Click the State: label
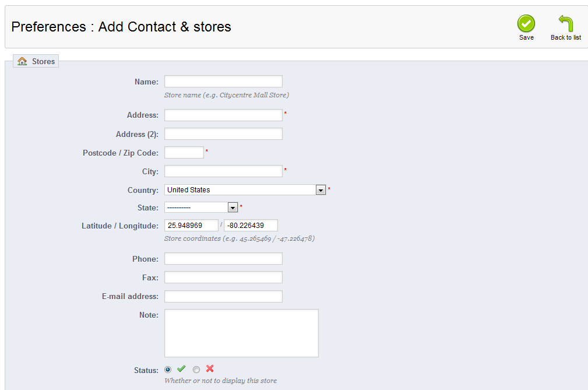 pyautogui.click(x=148, y=208)
